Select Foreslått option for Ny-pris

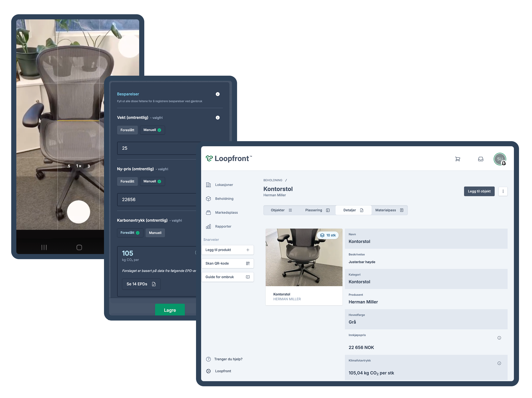[127, 181]
